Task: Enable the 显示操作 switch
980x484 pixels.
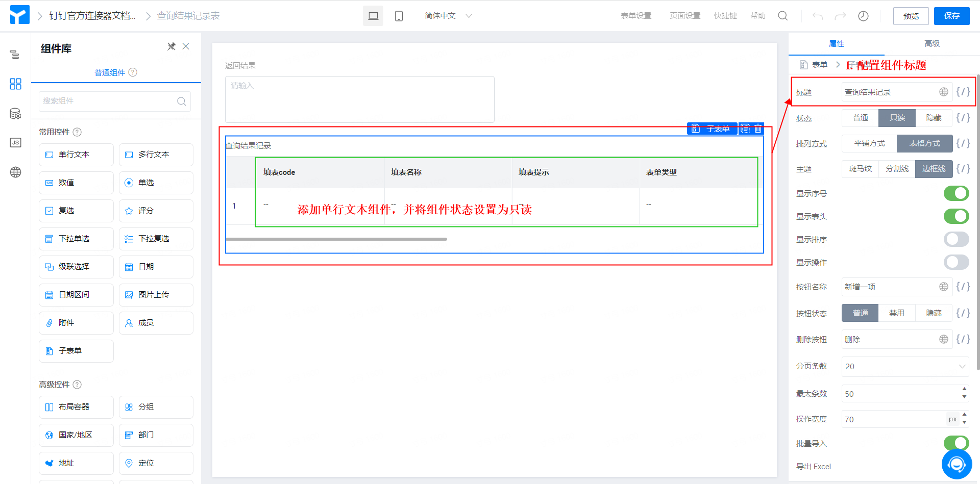Action: click(x=956, y=262)
